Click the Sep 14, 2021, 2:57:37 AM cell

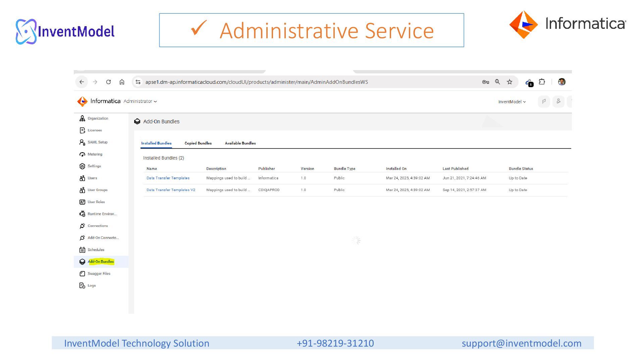pos(464,190)
